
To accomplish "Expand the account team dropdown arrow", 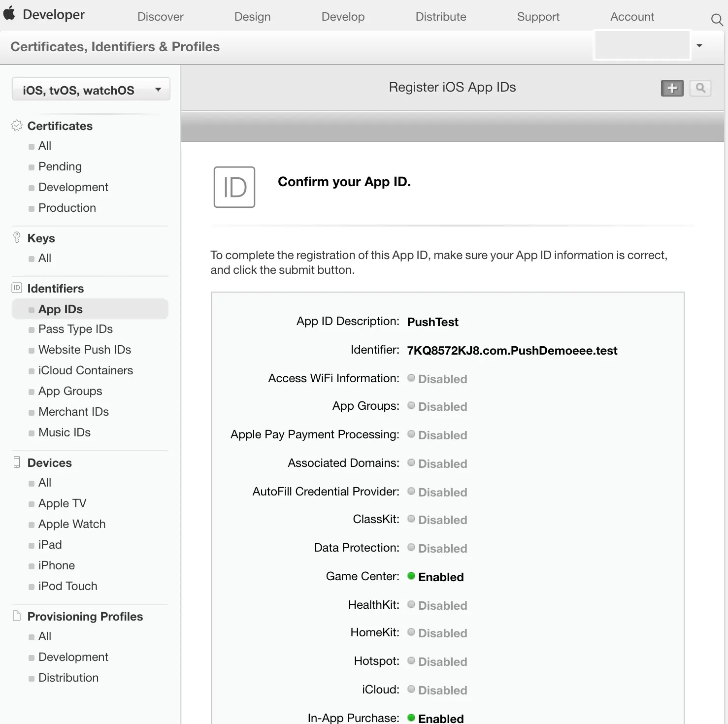I will point(699,46).
